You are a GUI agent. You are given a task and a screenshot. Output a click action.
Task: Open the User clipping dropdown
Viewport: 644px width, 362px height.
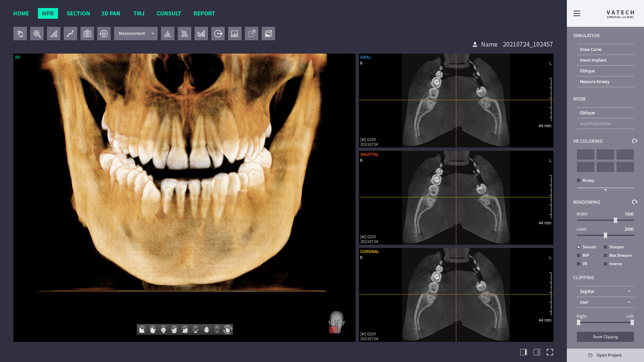point(605,302)
